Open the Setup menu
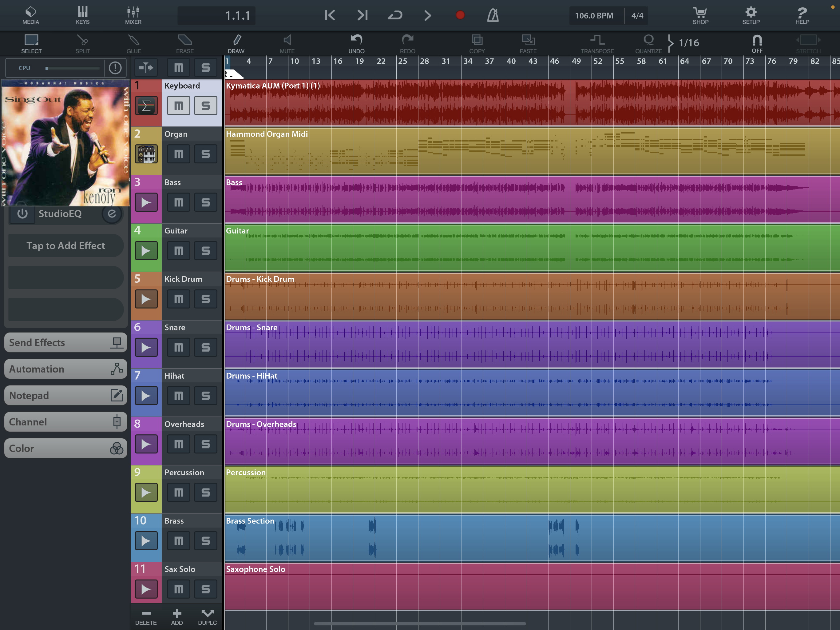 (751, 15)
